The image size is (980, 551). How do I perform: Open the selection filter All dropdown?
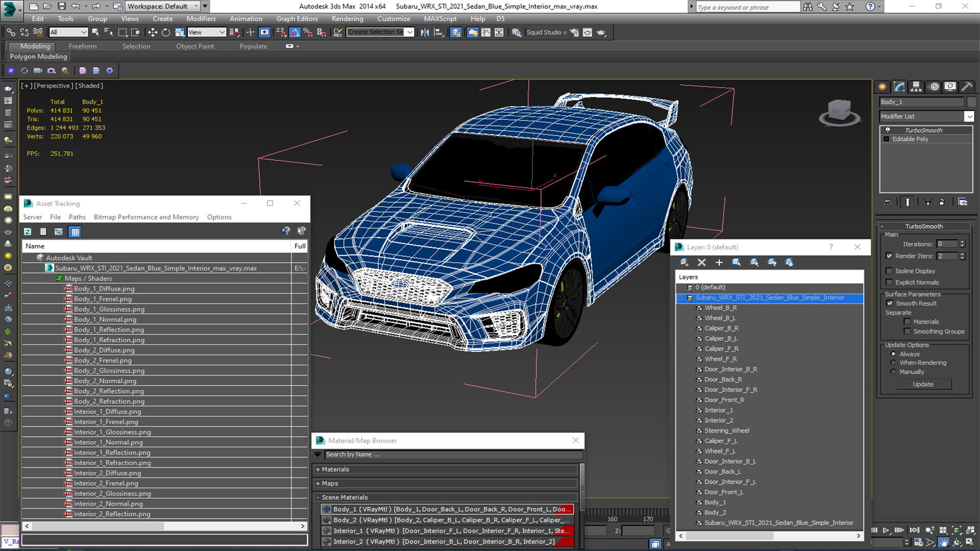(69, 32)
